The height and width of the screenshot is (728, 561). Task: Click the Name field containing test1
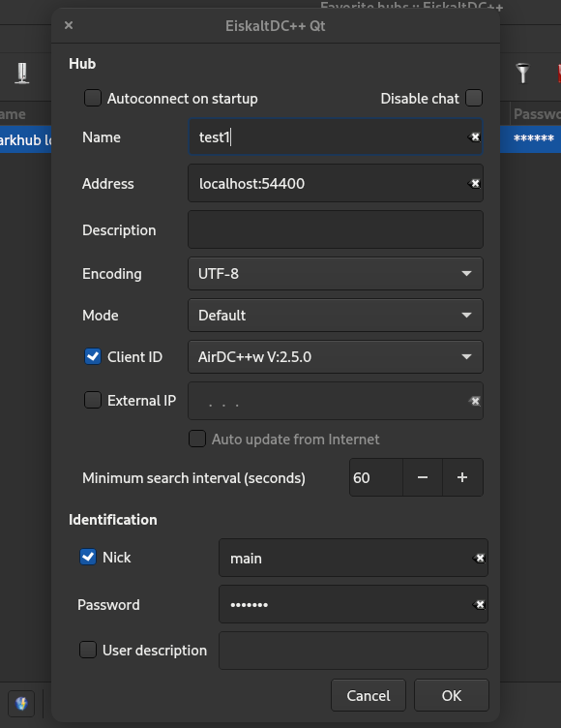point(336,136)
